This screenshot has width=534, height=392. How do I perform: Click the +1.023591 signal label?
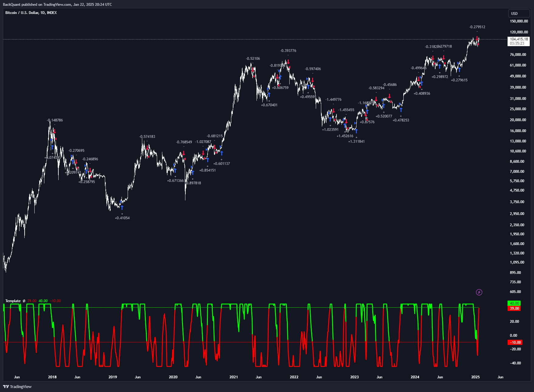pos(330,130)
